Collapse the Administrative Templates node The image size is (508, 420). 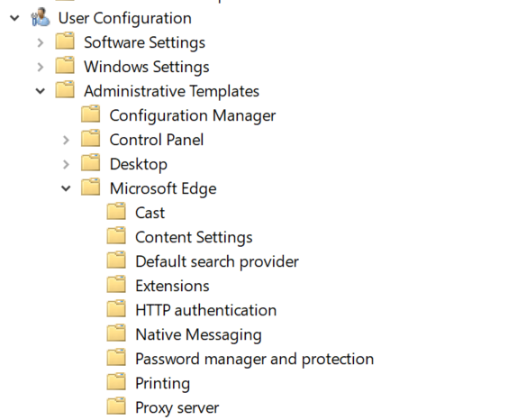41,91
